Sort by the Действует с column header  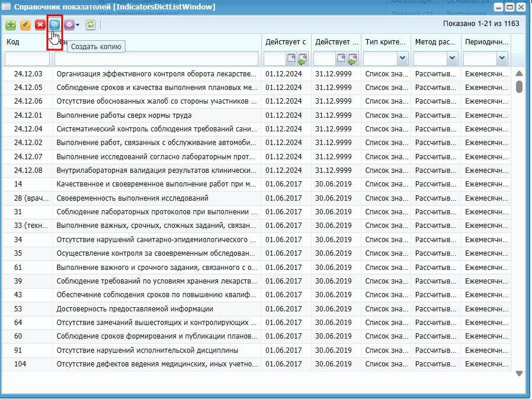[x=286, y=42]
